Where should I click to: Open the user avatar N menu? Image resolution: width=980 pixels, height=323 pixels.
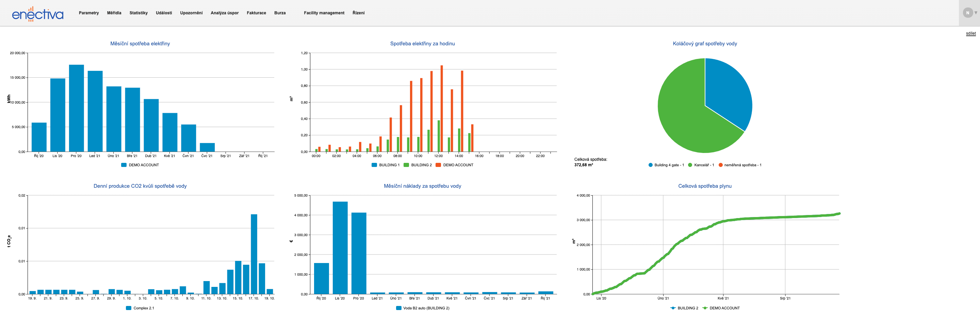[967, 13]
